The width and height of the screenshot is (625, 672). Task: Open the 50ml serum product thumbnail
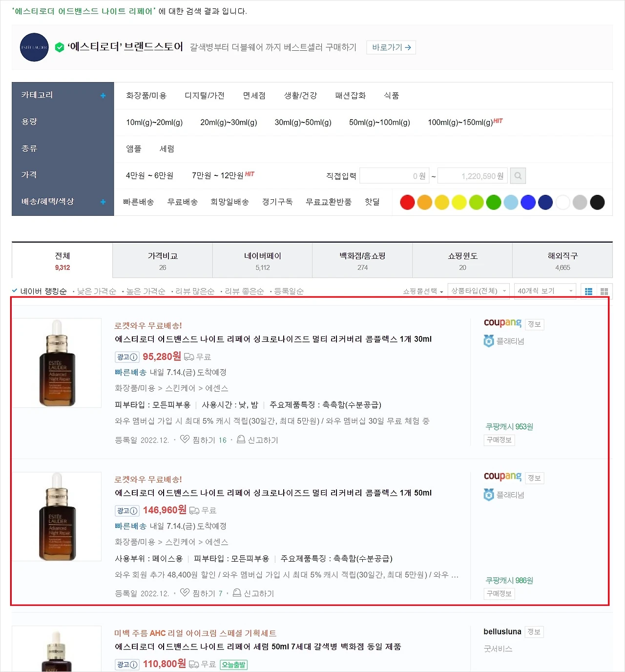(x=57, y=516)
